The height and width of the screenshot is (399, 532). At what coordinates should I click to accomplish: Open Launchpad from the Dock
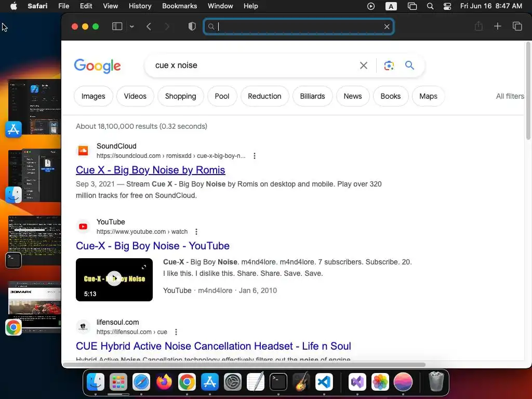coord(118,382)
